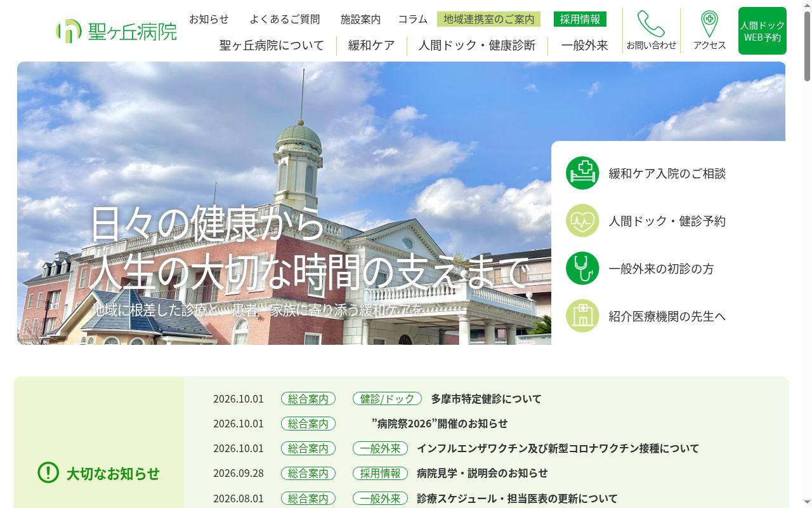The width and height of the screenshot is (812, 508).
Task: Open the 紹介医療機関の先生へ link
Action: (x=667, y=316)
